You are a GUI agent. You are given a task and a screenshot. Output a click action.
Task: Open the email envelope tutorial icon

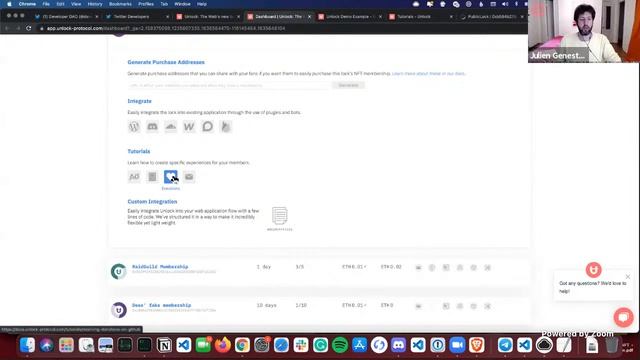click(189, 177)
